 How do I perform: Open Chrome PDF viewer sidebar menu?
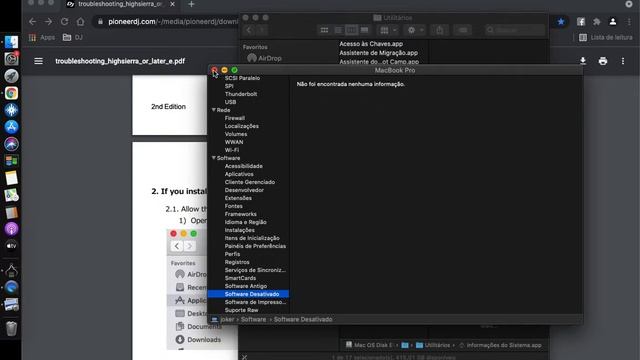(38, 61)
